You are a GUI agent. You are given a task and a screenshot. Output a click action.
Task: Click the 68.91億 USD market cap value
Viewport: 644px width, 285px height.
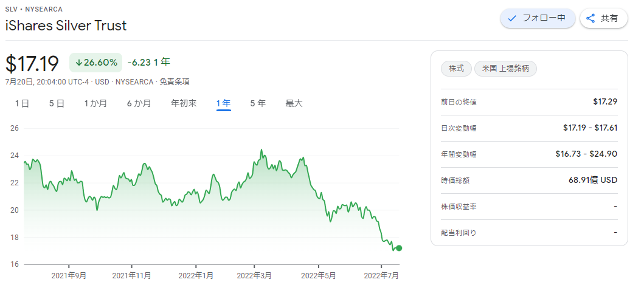pyautogui.click(x=593, y=180)
